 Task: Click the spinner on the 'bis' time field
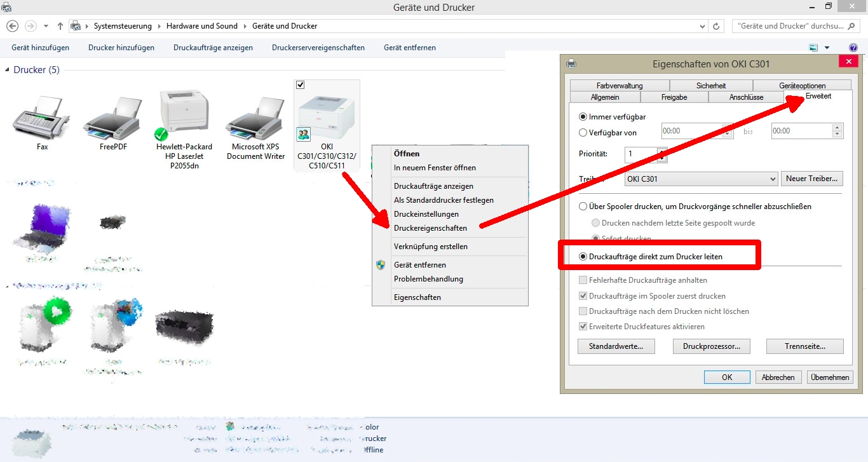[837, 131]
